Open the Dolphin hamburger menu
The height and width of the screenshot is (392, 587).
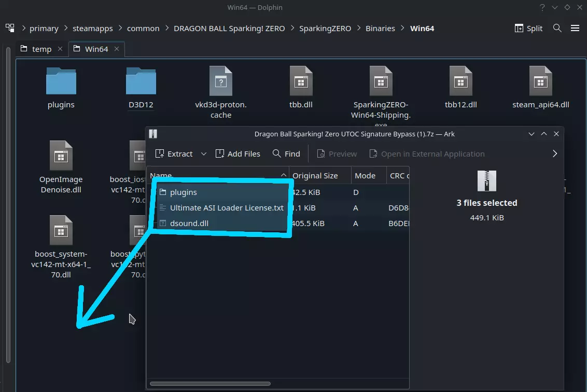click(575, 28)
